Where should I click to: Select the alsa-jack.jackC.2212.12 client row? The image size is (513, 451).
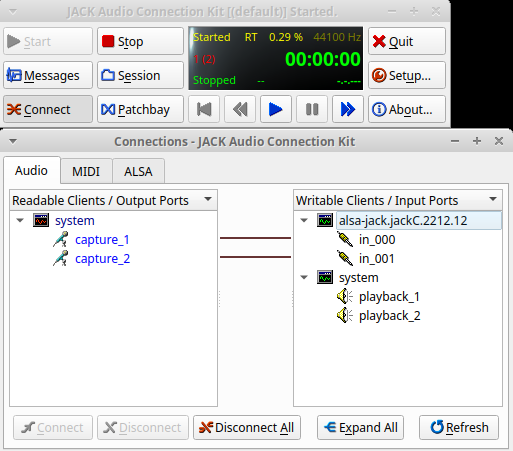(x=419, y=220)
